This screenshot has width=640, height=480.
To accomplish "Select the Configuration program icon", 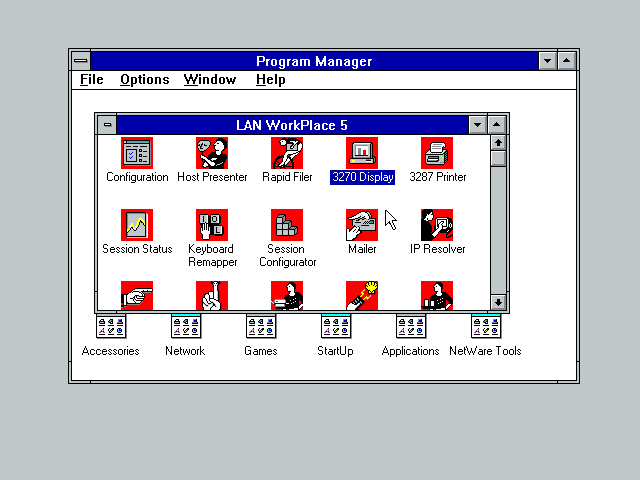I will pyautogui.click(x=137, y=153).
